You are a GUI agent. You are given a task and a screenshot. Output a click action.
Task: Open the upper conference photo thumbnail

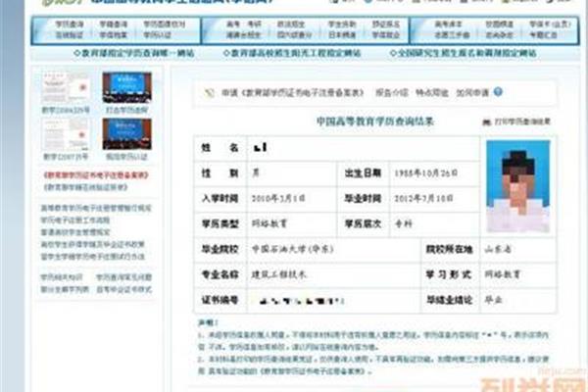tap(127, 87)
